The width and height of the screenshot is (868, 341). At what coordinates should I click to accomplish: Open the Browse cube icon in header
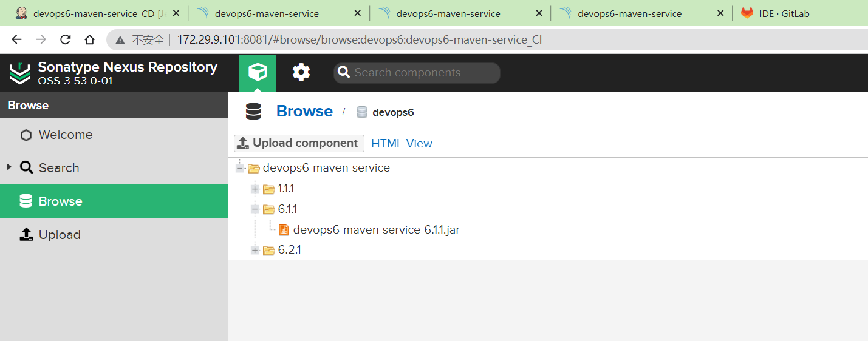pyautogui.click(x=258, y=73)
